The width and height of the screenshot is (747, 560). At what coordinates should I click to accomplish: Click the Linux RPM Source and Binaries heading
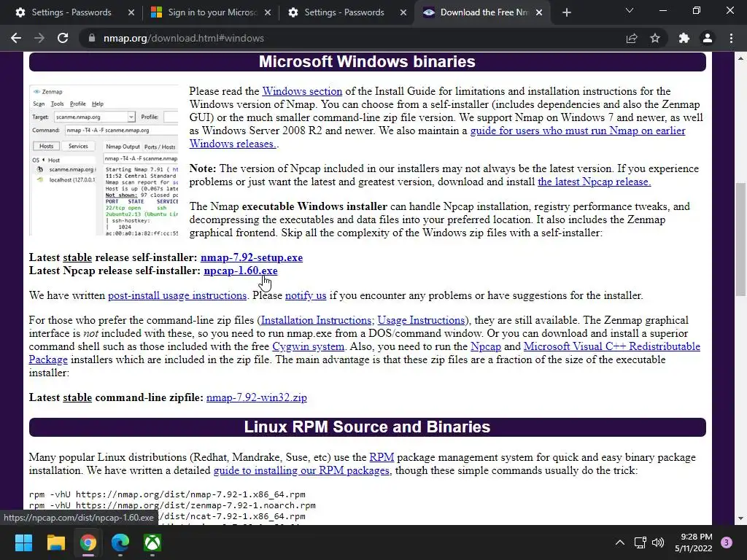[367, 427]
